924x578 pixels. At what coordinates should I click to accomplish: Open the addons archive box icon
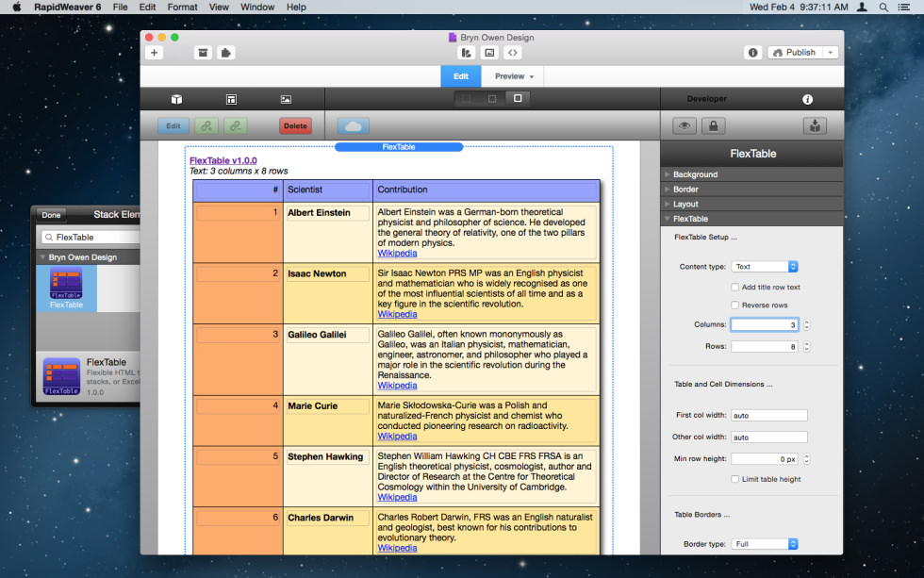(203, 53)
